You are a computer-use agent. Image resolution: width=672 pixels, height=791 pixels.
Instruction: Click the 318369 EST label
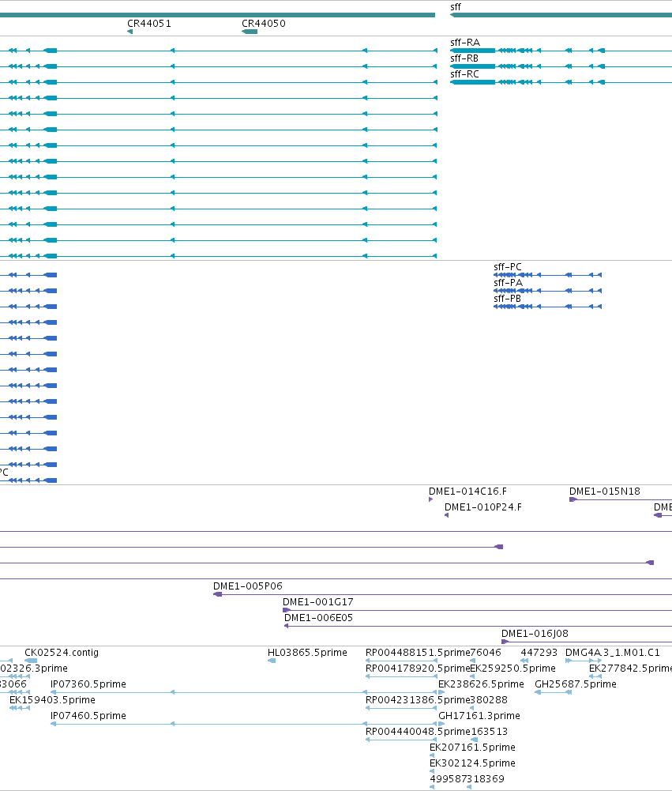coord(486,779)
